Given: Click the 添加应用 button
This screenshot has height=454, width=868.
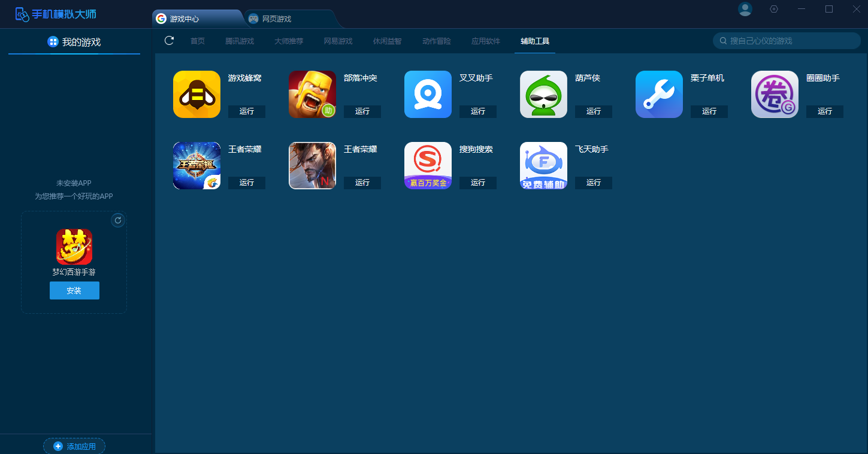Looking at the screenshot, I should (74, 446).
